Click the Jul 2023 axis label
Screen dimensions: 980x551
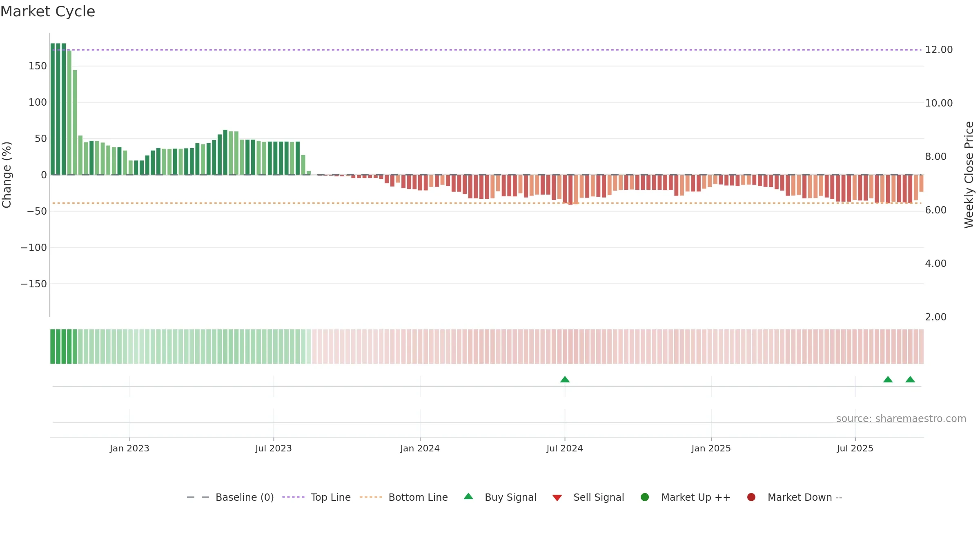tap(274, 449)
